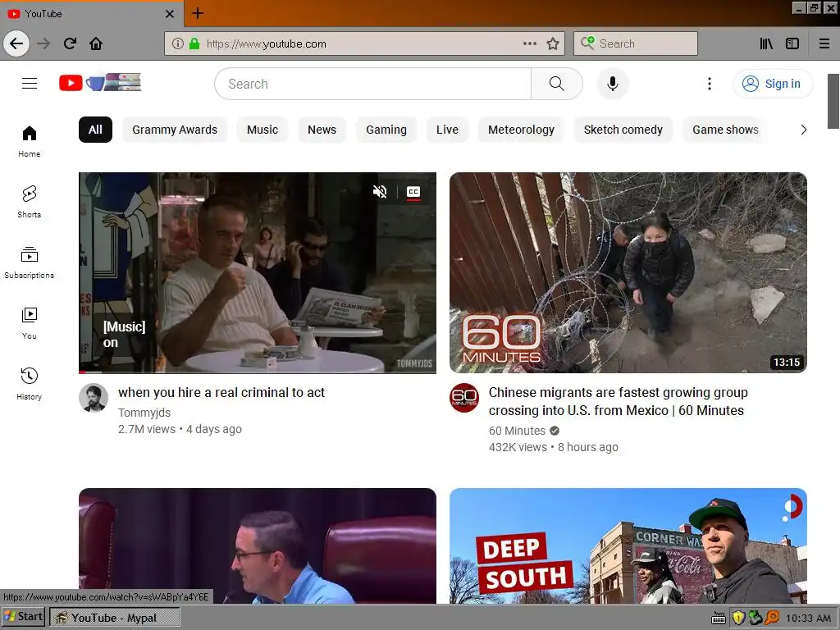Click the yellow shield tray icon
Image resolution: width=840 pixels, height=630 pixels.
(739, 618)
